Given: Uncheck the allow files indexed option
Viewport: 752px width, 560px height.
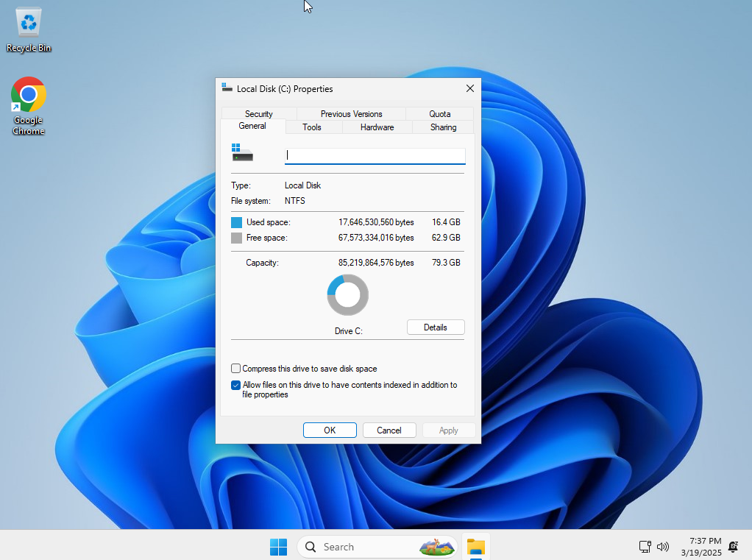Looking at the screenshot, I should (x=236, y=385).
